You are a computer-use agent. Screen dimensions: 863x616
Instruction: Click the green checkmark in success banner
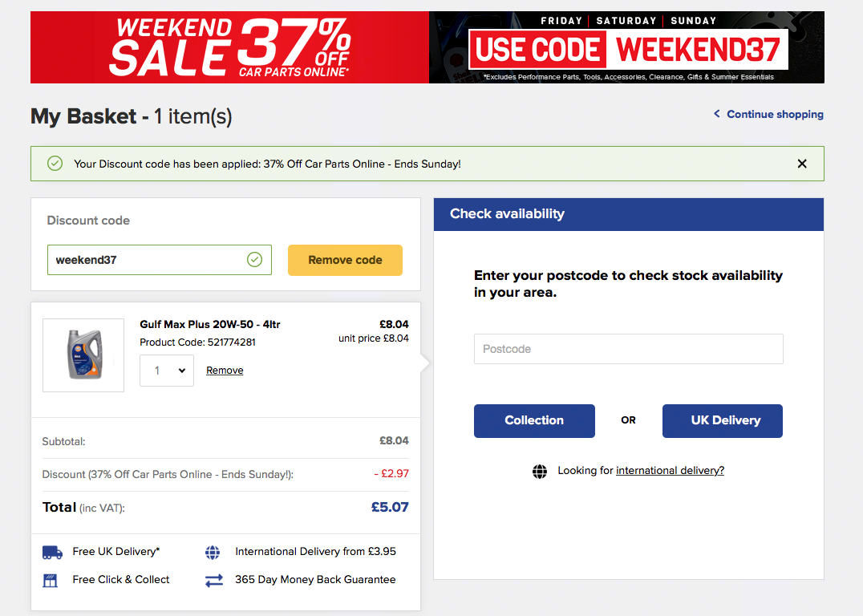pyautogui.click(x=55, y=164)
